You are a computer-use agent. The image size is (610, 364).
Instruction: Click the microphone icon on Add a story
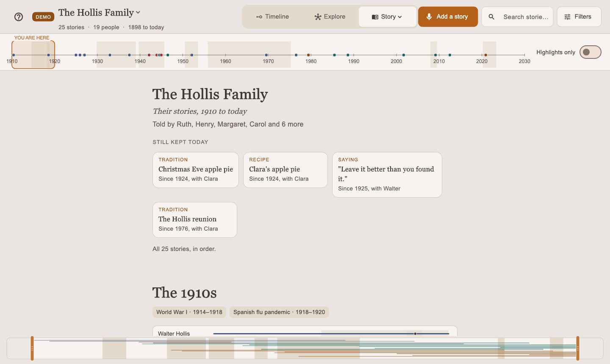429,17
